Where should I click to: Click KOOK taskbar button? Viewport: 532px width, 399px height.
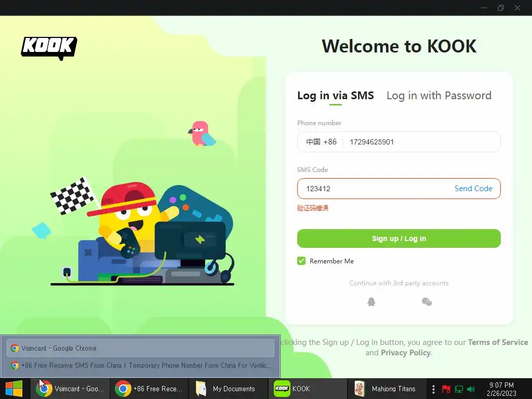307,389
